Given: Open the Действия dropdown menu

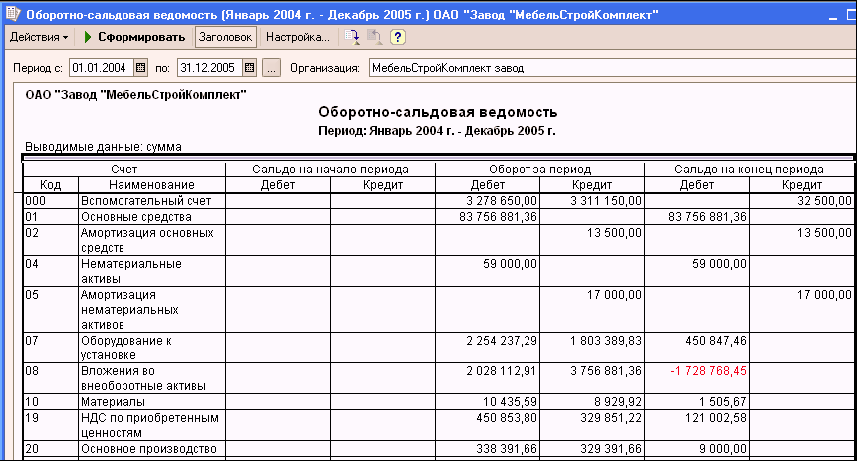Looking at the screenshot, I should pos(38,37).
